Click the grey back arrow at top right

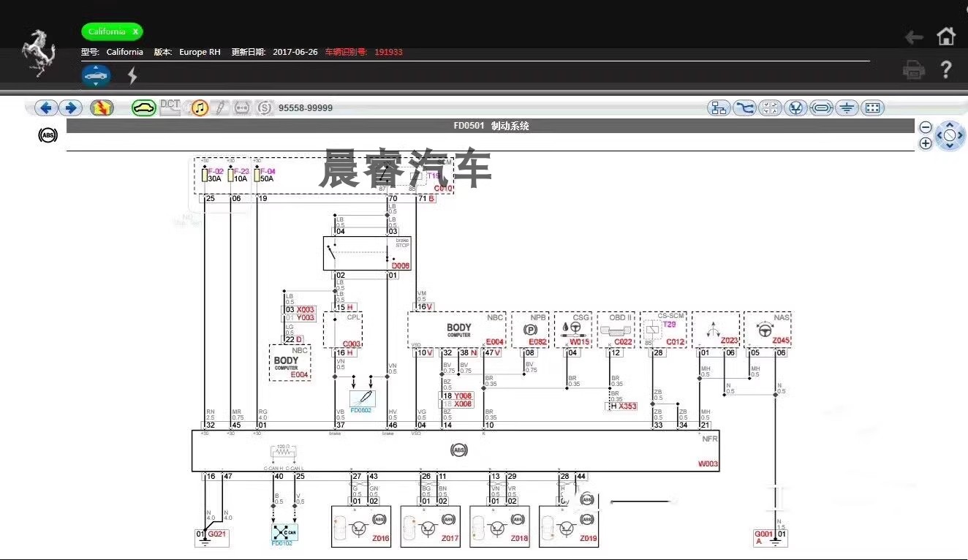point(914,37)
